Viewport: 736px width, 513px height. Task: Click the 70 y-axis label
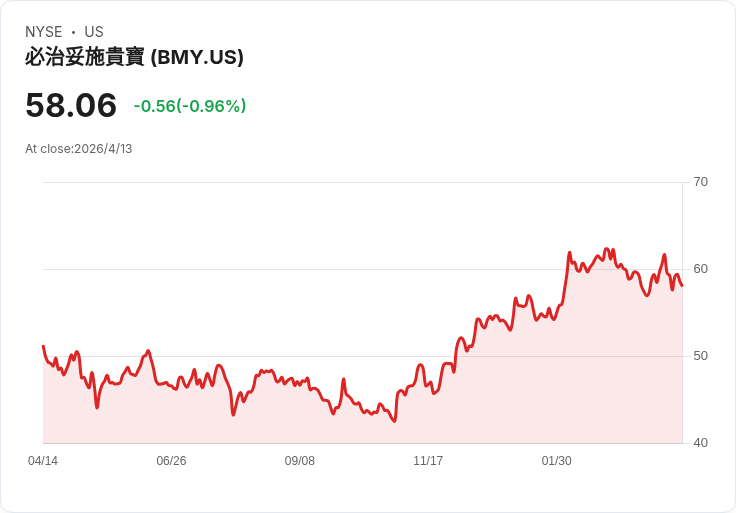pos(700,182)
